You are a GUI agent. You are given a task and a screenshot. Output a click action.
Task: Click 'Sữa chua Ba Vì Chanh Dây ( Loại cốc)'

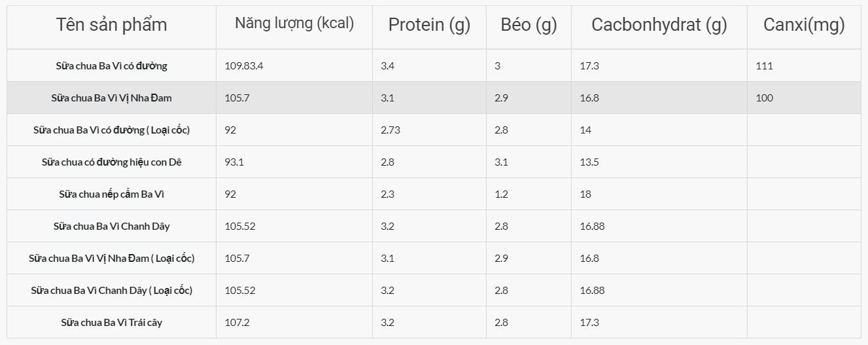pyautogui.click(x=111, y=290)
